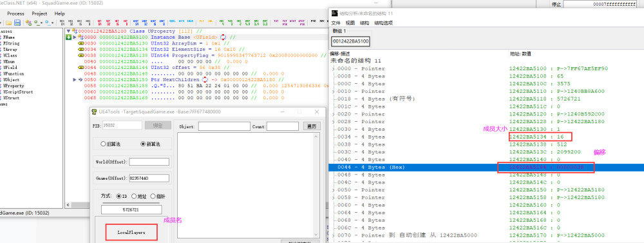This screenshot has width=644, height=243.
Task: Select the 新算法 radio button
Action: (143, 144)
